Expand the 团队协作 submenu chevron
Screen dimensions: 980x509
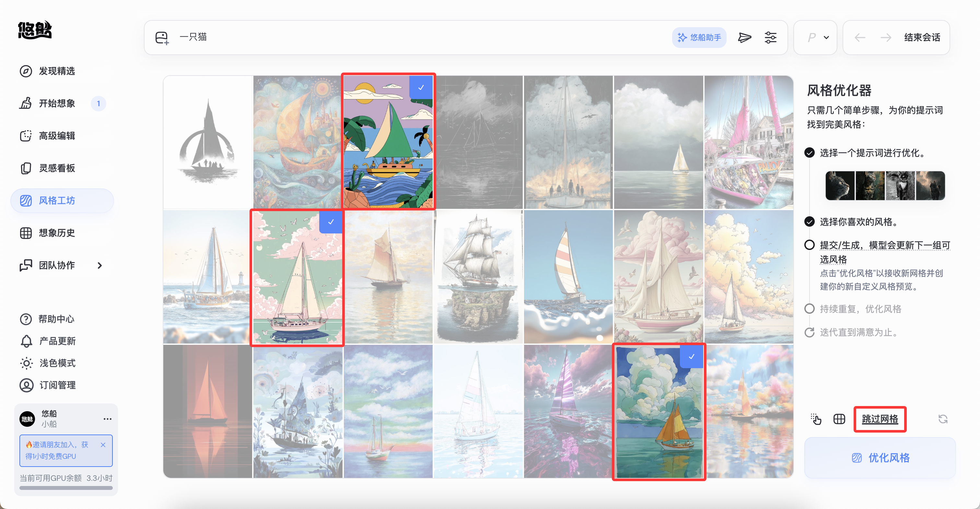(x=100, y=265)
